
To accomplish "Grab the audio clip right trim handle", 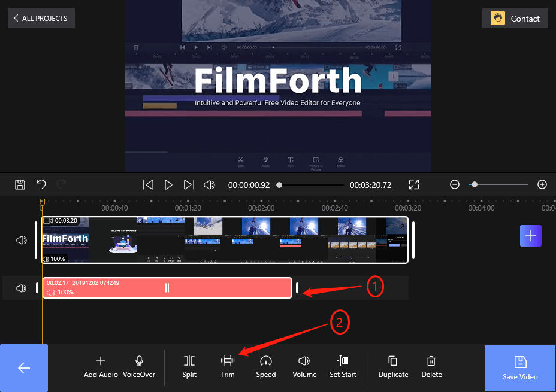I will click(297, 288).
